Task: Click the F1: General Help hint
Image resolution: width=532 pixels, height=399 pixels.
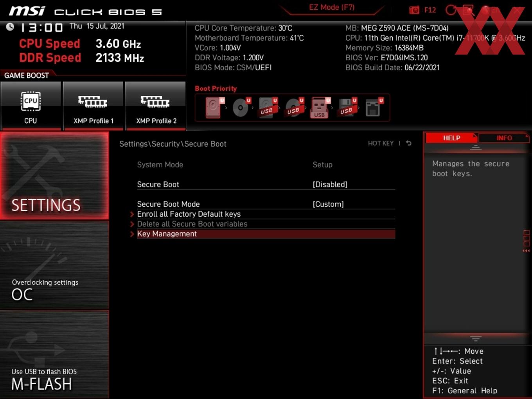Action: point(465,391)
